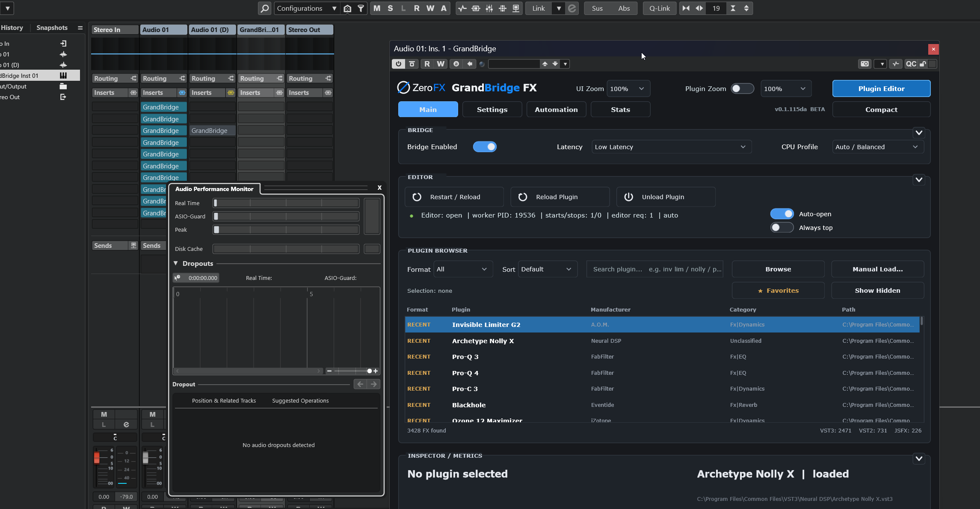Open the CPU Profile dropdown
This screenshot has width=980, height=509.
coord(878,147)
